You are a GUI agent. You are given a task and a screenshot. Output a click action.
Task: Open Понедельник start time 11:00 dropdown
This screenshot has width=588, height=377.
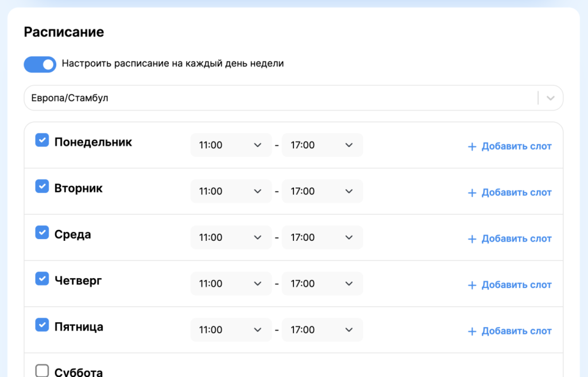coord(231,145)
